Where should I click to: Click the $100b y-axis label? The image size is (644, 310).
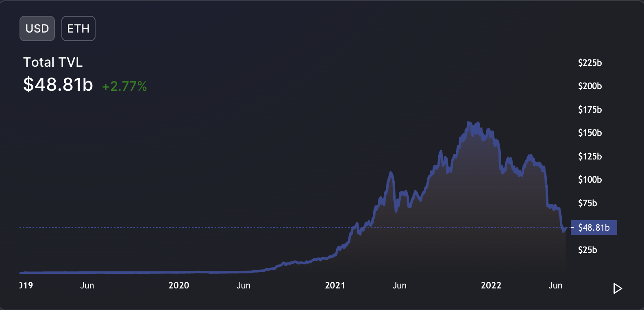(590, 179)
